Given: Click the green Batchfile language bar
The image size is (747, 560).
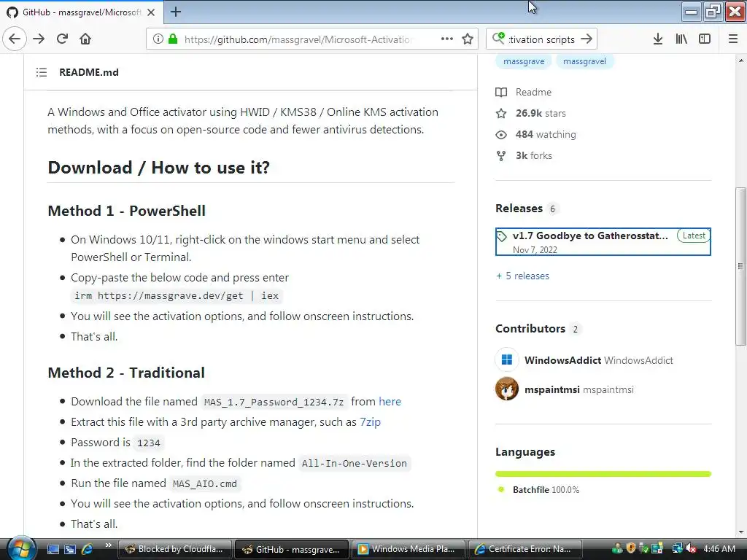Looking at the screenshot, I should [x=603, y=474].
